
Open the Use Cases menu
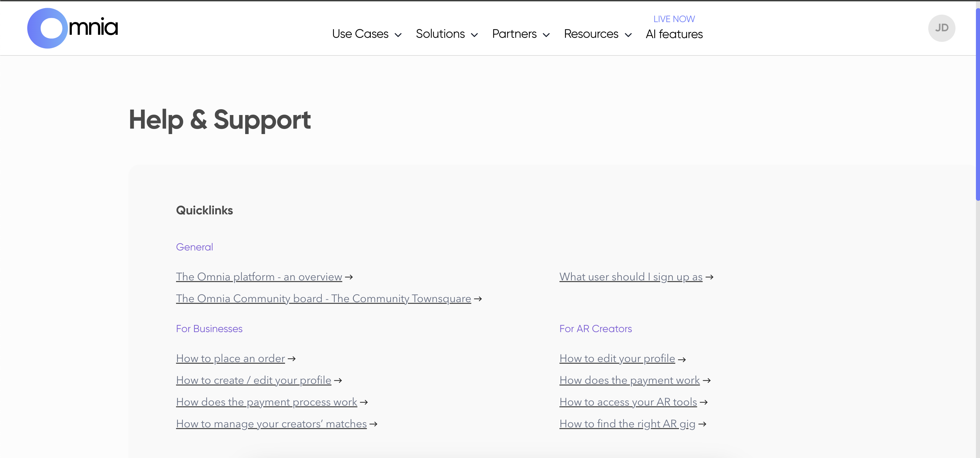point(360,34)
